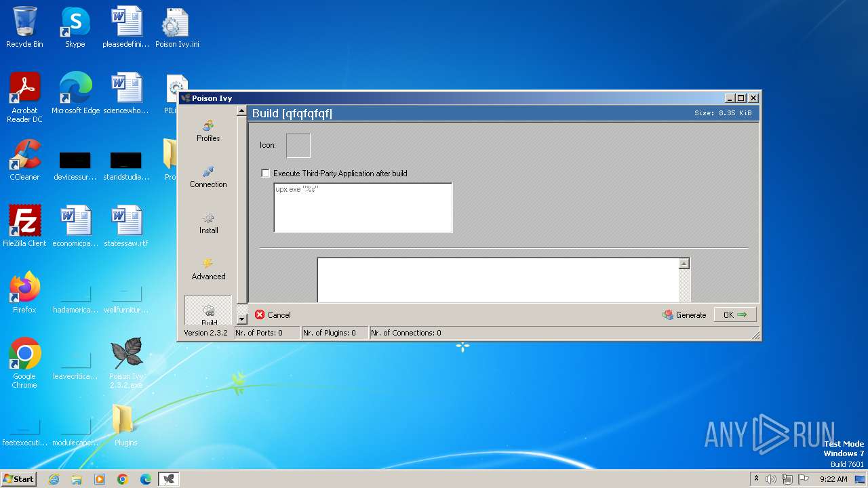This screenshot has height=488, width=868.
Task: Open the network status tray icon
Action: coord(787,479)
